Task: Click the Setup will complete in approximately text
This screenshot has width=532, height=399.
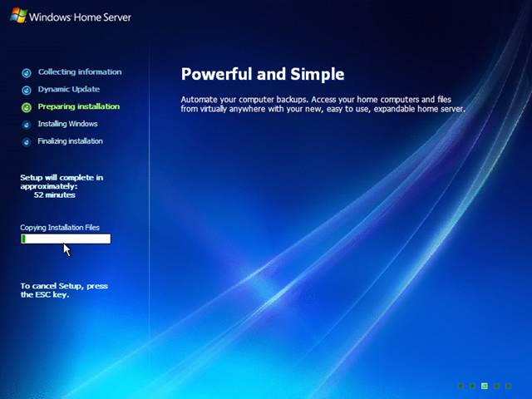Action: tap(62, 182)
